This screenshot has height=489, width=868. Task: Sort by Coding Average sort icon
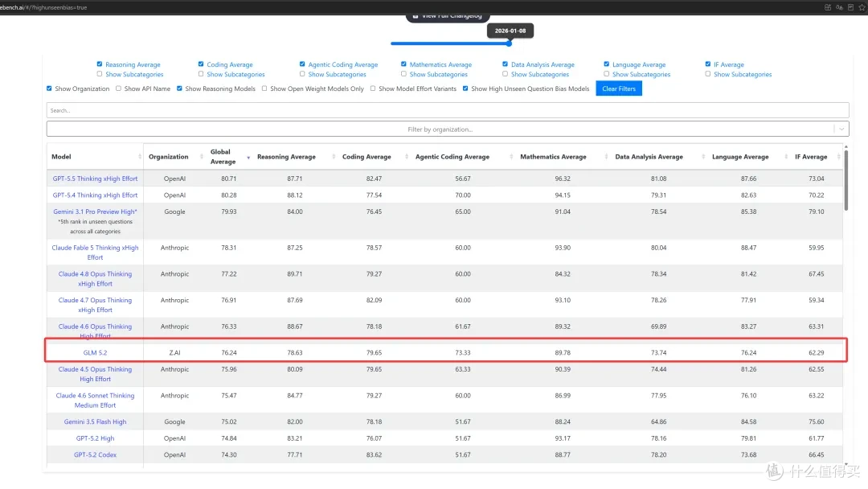click(407, 158)
